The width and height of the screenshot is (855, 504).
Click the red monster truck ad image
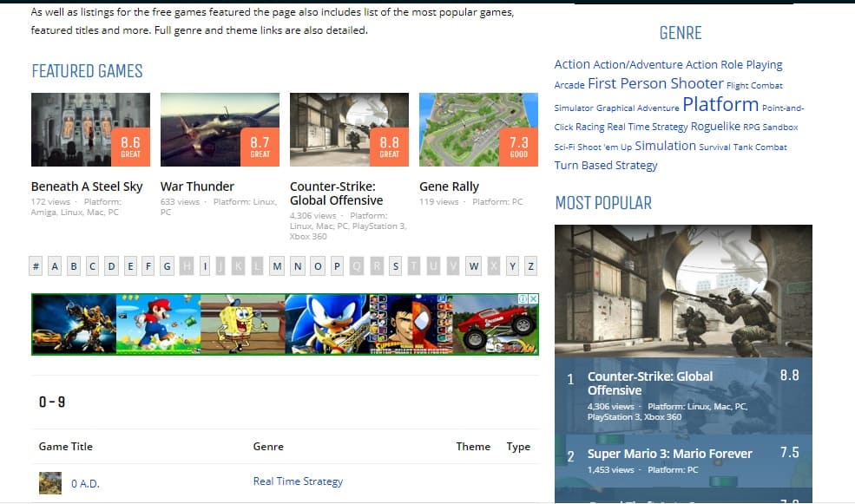point(496,324)
